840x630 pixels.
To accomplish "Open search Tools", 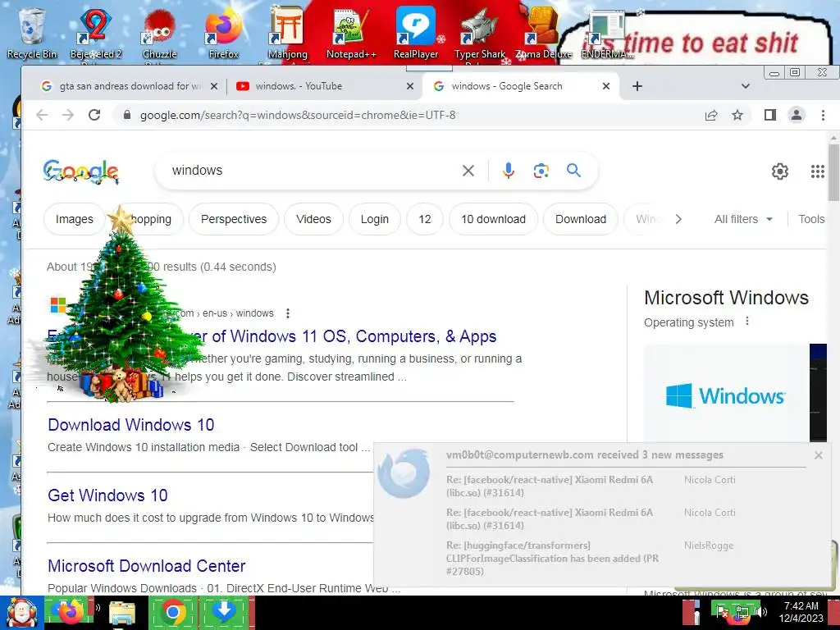I will coord(811,219).
